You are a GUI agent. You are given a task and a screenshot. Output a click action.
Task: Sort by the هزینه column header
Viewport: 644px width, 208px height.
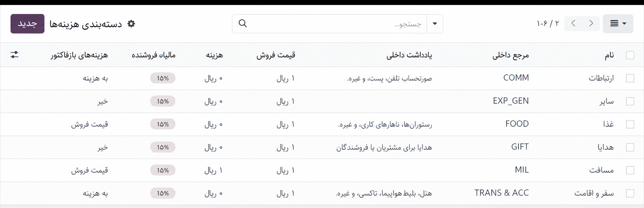click(214, 55)
